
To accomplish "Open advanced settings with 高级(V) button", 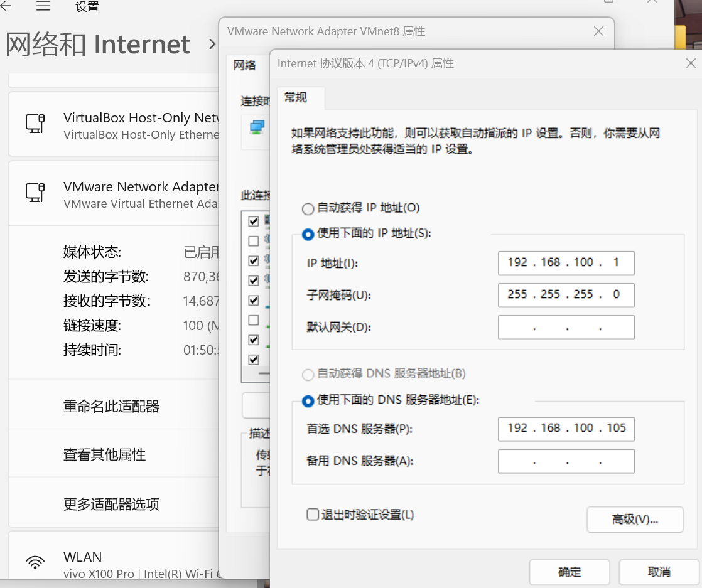I will point(635,519).
